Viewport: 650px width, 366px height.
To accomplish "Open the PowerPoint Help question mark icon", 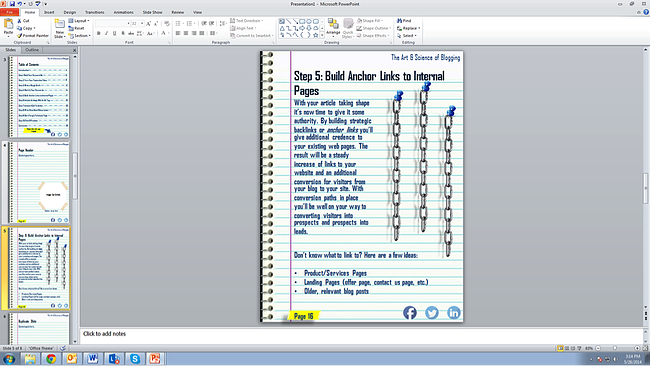I will pyautogui.click(x=646, y=12).
